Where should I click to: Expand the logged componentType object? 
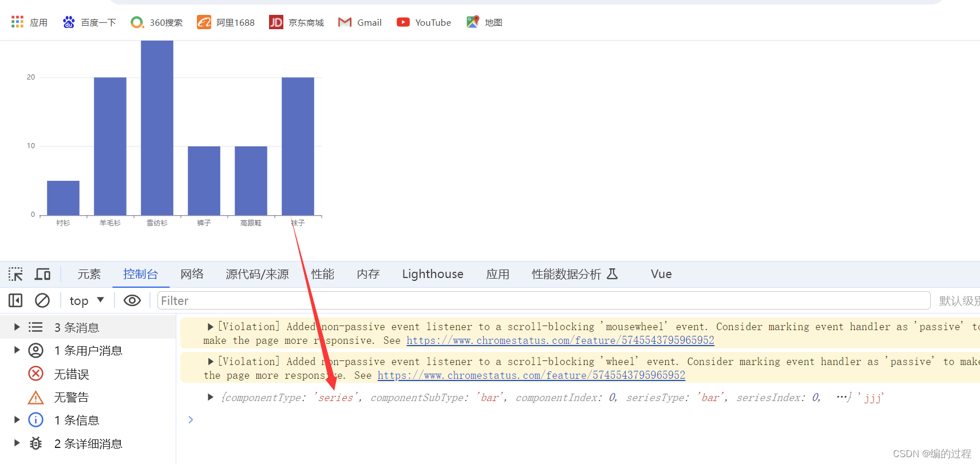click(x=210, y=397)
